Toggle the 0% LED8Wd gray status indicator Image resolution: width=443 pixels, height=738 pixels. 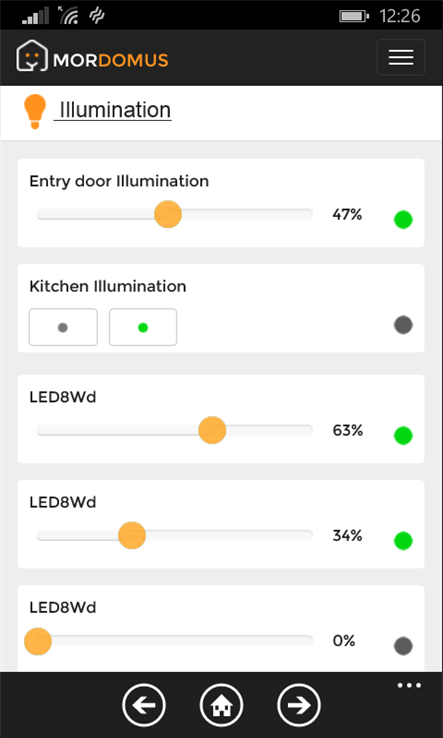(403, 646)
